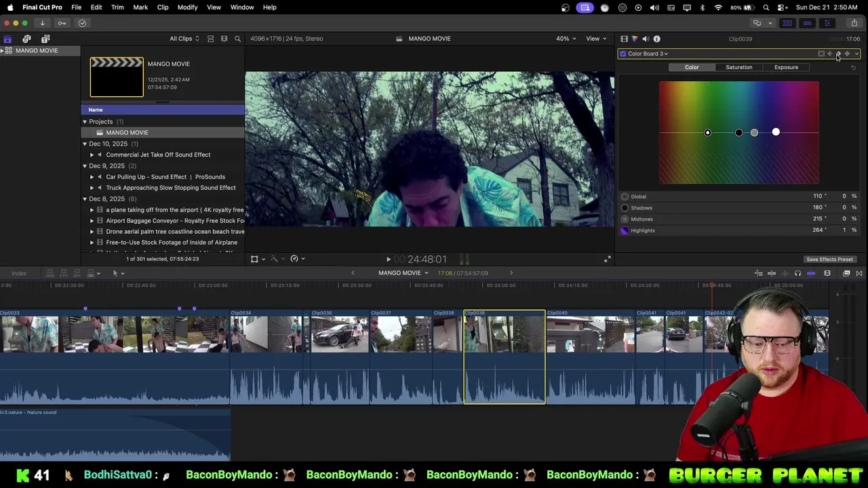Click the Import Media arrow button

[x=42, y=23]
